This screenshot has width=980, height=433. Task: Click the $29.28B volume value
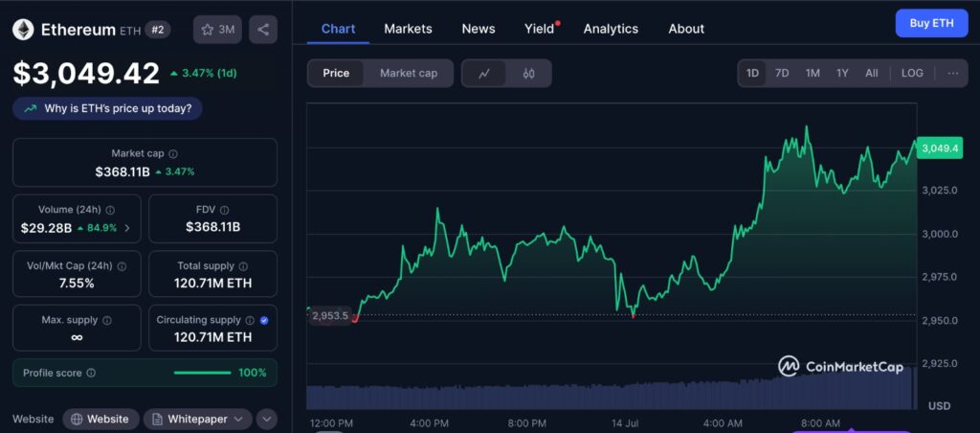(46, 228)
